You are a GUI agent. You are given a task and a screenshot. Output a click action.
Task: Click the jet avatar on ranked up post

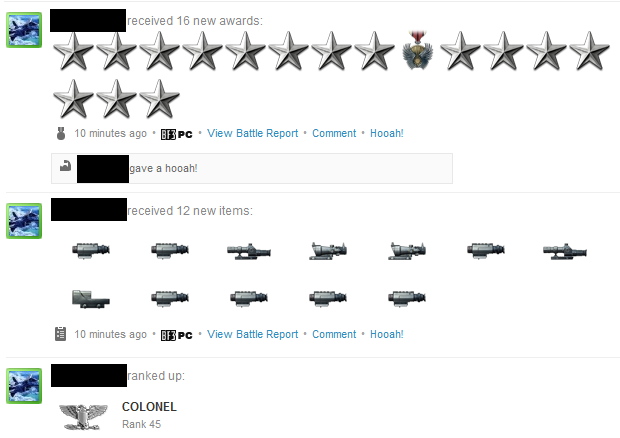pyautogui.click(x=24, y=386)
